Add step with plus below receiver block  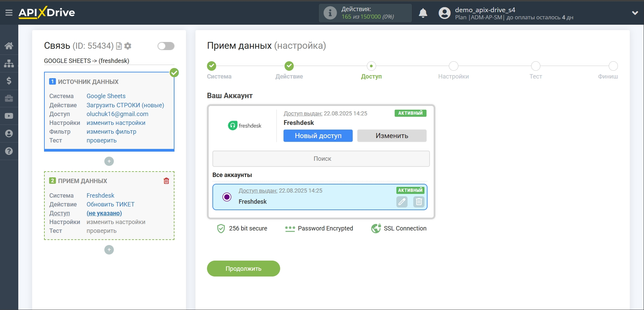109,250
